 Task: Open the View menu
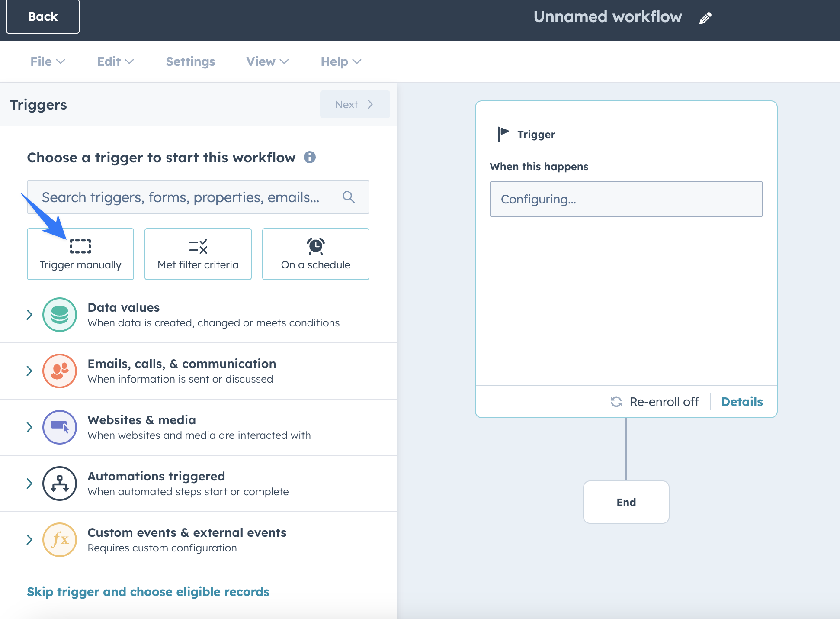coord(267,61)
